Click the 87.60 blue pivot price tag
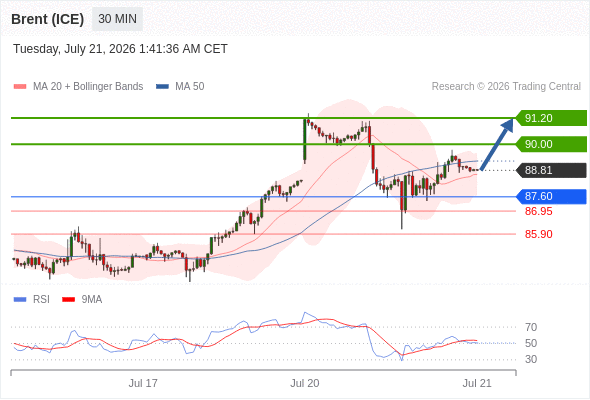Screen dimensions: 590x400 pyautogui.click(x=551, y=196)
